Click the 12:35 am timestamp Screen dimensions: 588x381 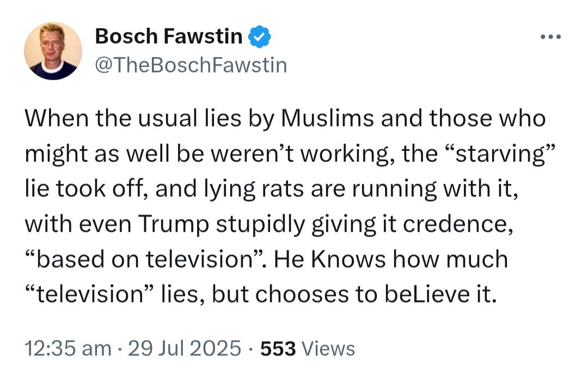coord(68,348)
